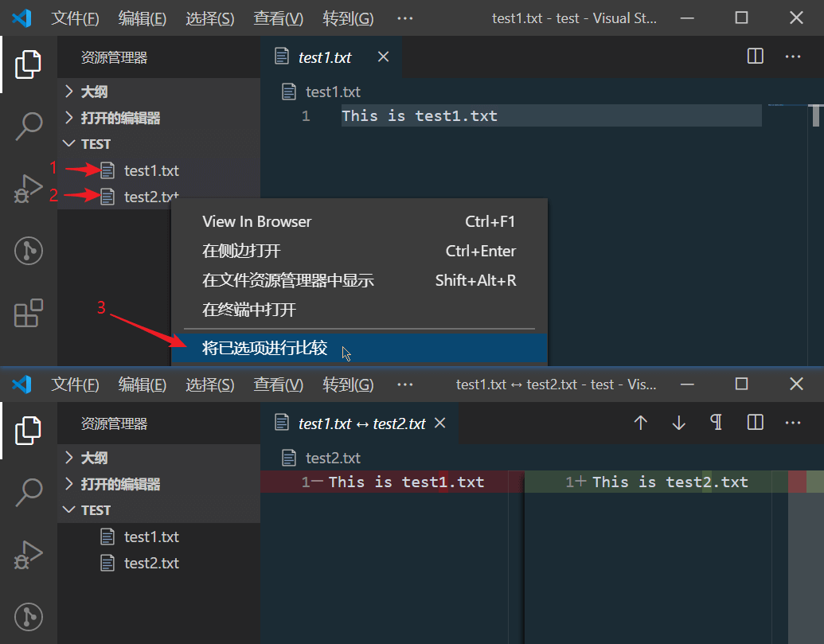Open the Extensions view in the activity bar

click(x=28, y=313)
